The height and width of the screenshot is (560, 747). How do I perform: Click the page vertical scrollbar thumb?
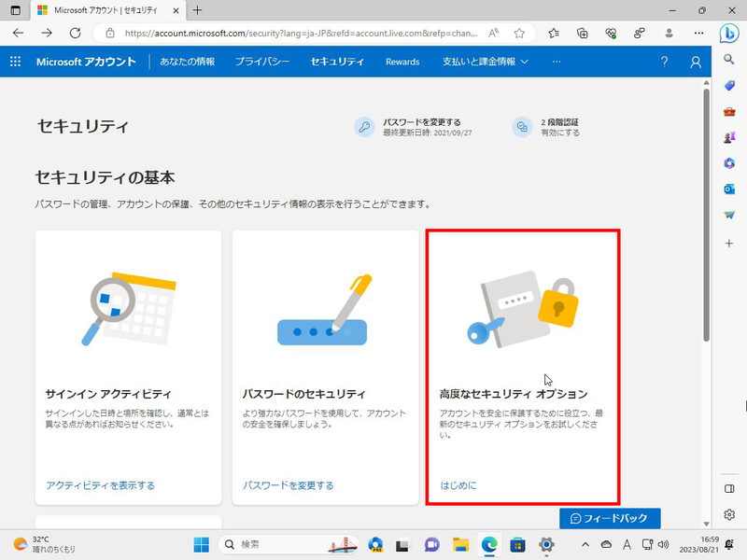tap(706, 215)
